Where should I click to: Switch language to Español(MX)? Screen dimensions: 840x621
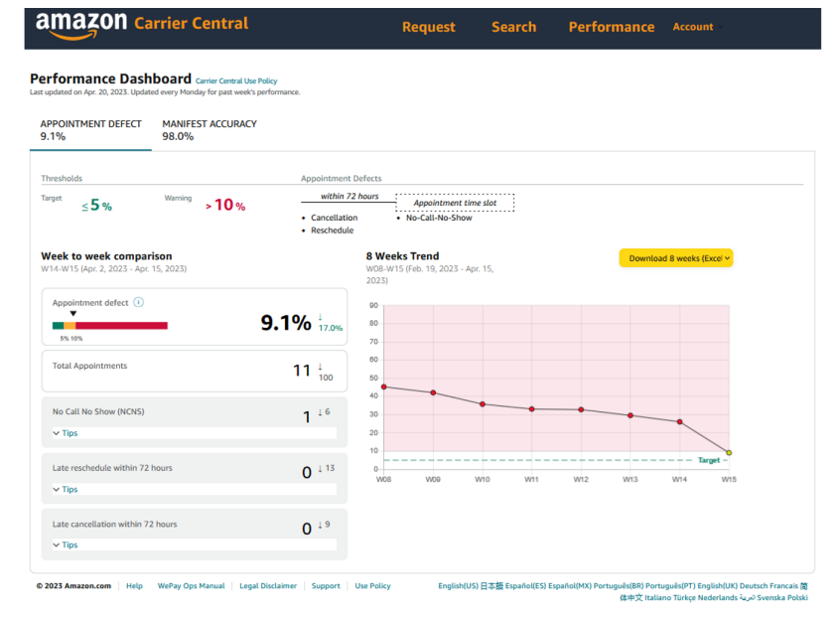(x=569, y=586)
